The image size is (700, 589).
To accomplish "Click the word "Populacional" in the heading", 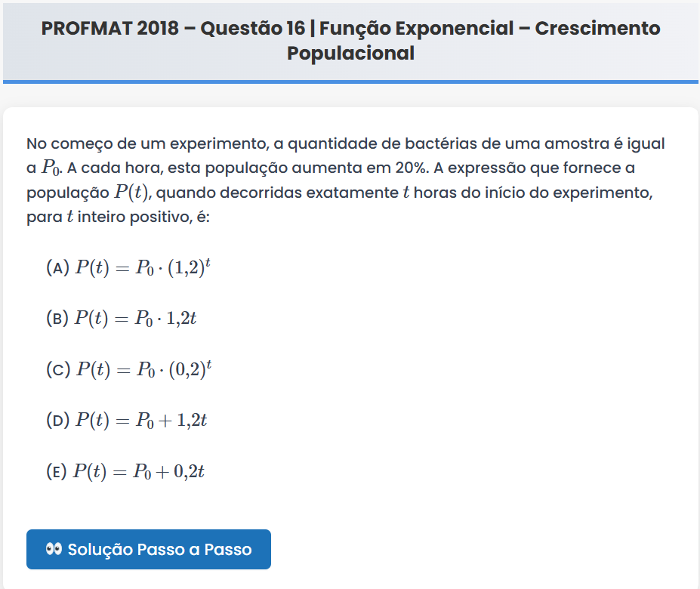I will (350, 54).
